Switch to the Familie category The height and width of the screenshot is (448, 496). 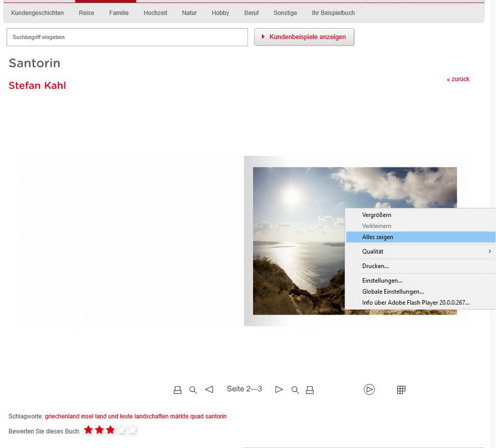(x=119, y=13)
